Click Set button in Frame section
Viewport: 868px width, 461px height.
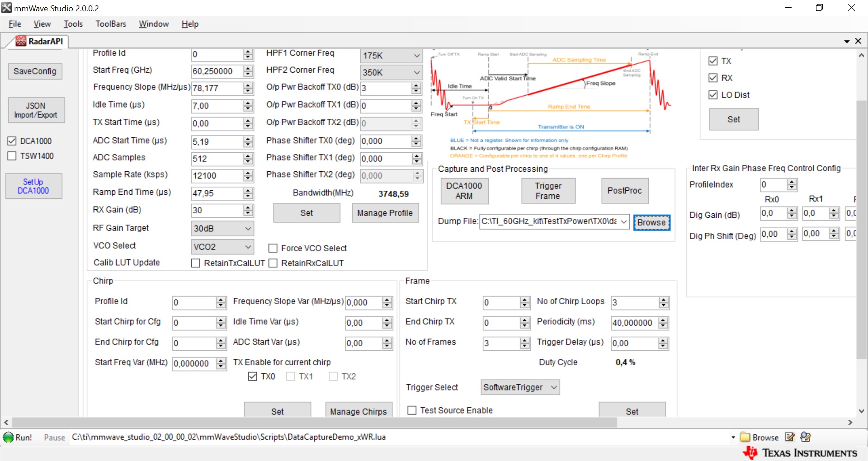click(x=632, y=410)
